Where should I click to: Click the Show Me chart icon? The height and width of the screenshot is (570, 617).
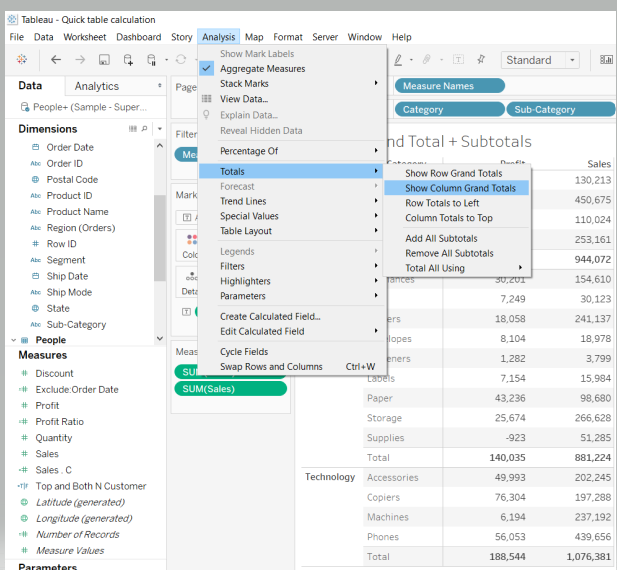tap(606, 60)
